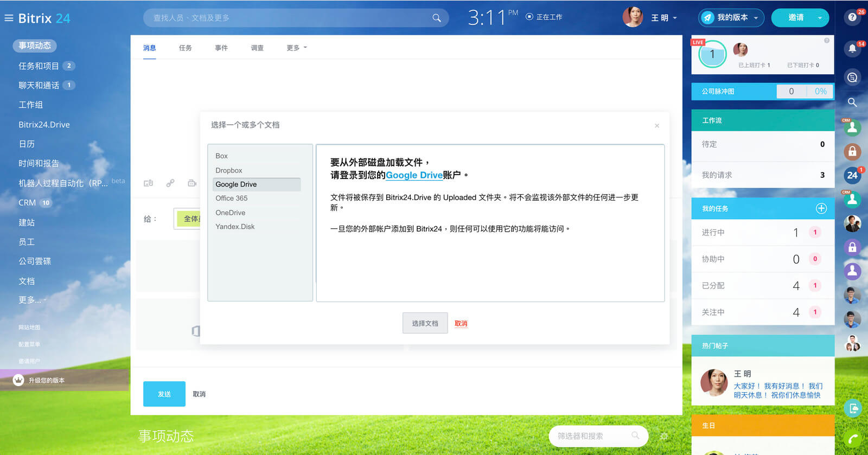
Task: Open the hamburger main menu
Action: pos(9,18)
